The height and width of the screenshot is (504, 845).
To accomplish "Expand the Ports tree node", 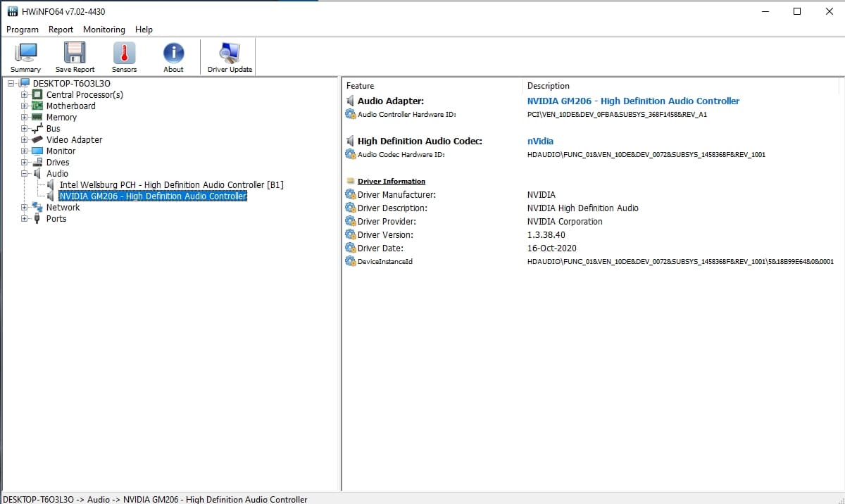I will point(25,218).
